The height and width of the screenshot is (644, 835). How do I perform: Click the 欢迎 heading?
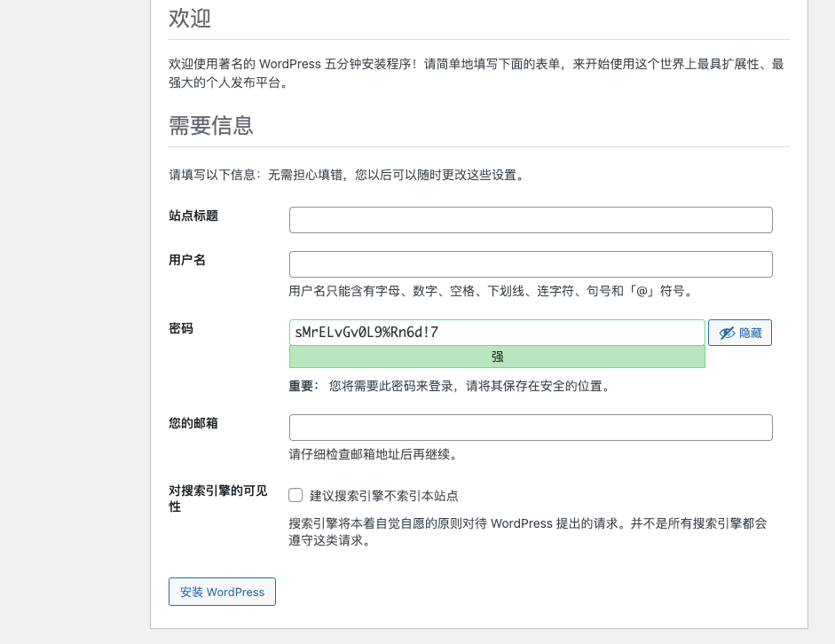point(190,18)
